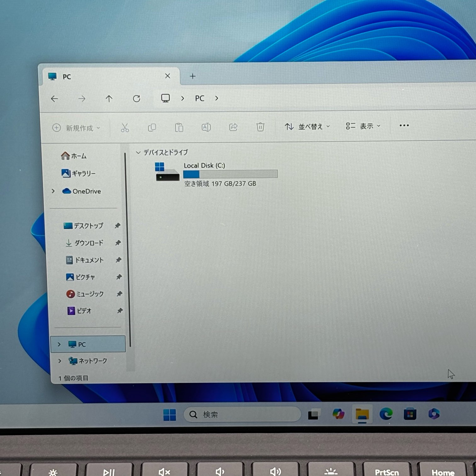Open ホーム in the navigation pane

point(74,156)
